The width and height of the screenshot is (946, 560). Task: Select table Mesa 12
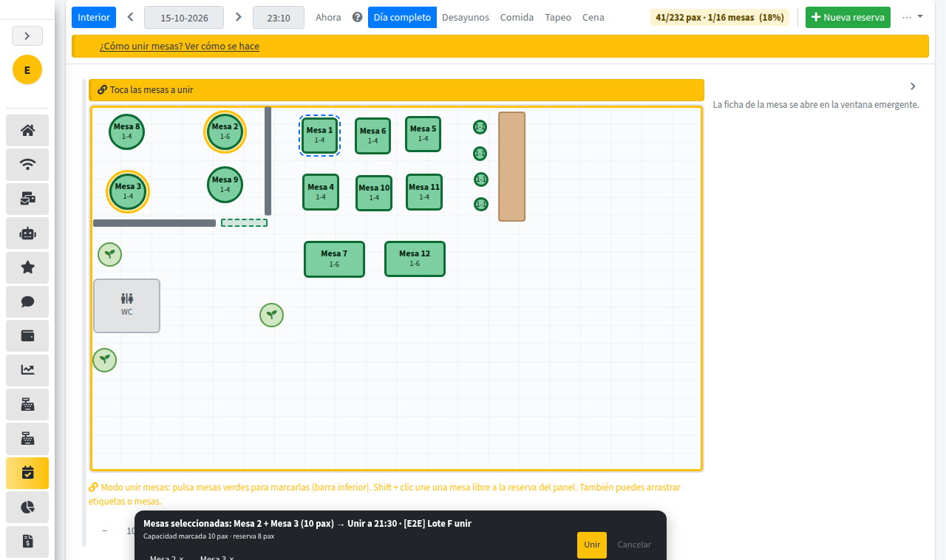click(x=415, y=259)
